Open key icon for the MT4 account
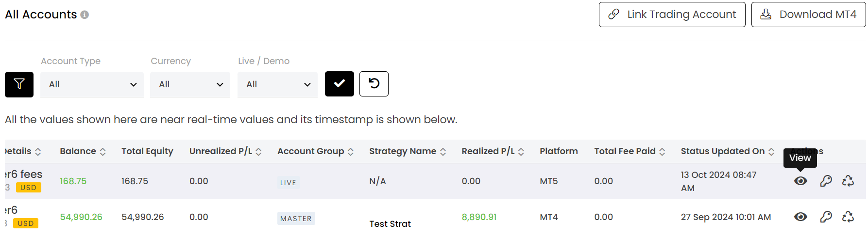 pos(826,217)
